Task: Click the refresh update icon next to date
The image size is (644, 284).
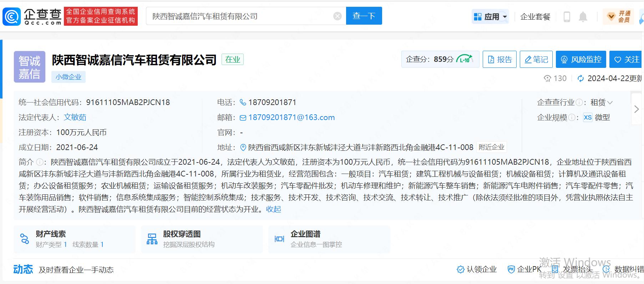Action: pyautogui.click(x=581, y=78)
